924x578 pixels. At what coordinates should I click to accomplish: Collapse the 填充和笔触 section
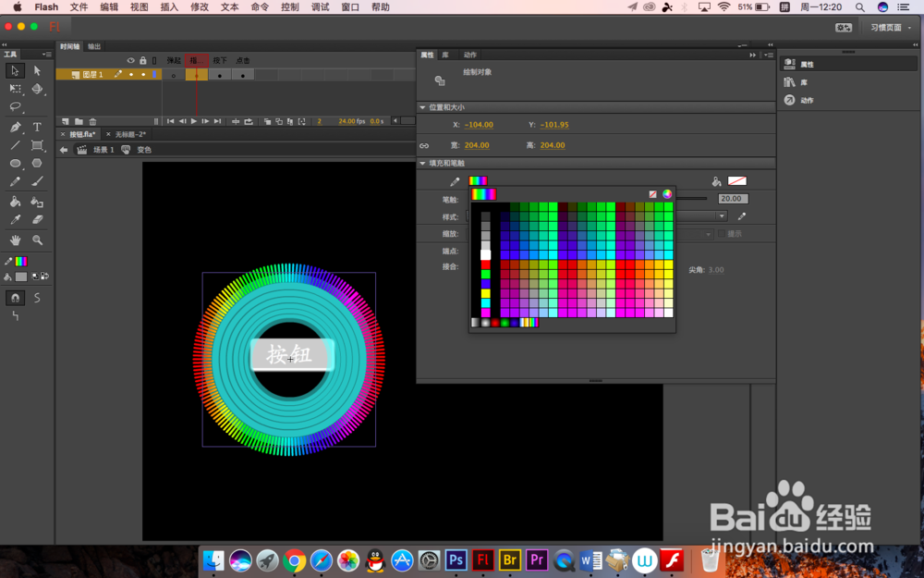pyautogui.click(x=422, y=164)
